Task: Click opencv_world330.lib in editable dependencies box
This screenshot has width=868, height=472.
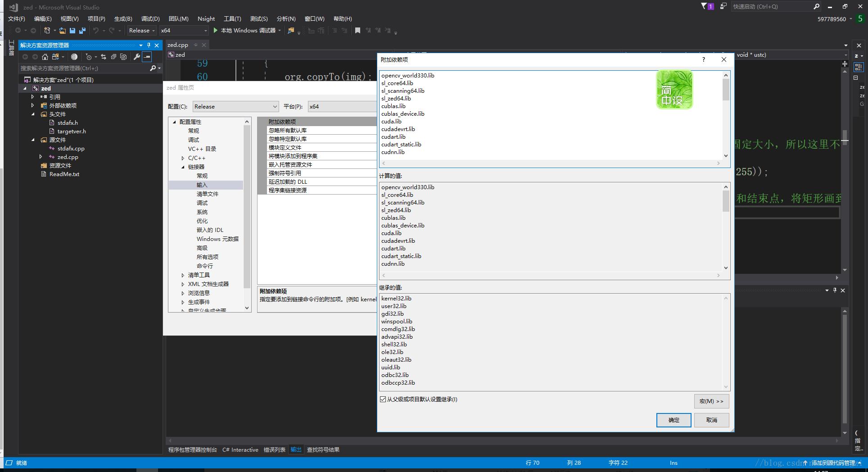Action: tap(408, 76)
